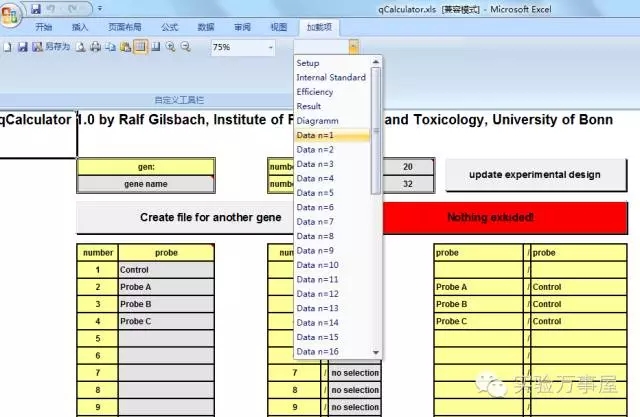This screenshot has height=417, width=640.
Task: Select the Probe B cell in row 3
Action: pyautogui.click(x=166, y=304)
